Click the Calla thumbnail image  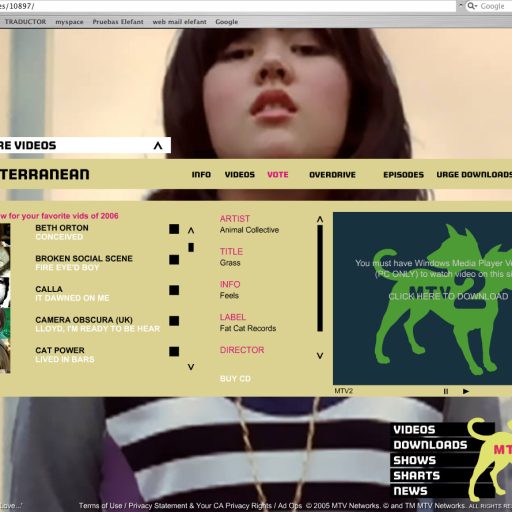click(5, 293)
